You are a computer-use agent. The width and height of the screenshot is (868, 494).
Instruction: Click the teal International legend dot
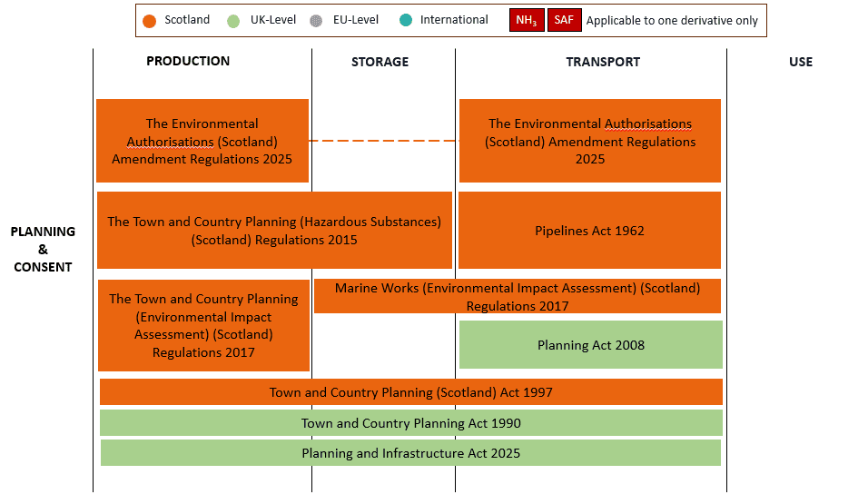click(x=406, y=21)
